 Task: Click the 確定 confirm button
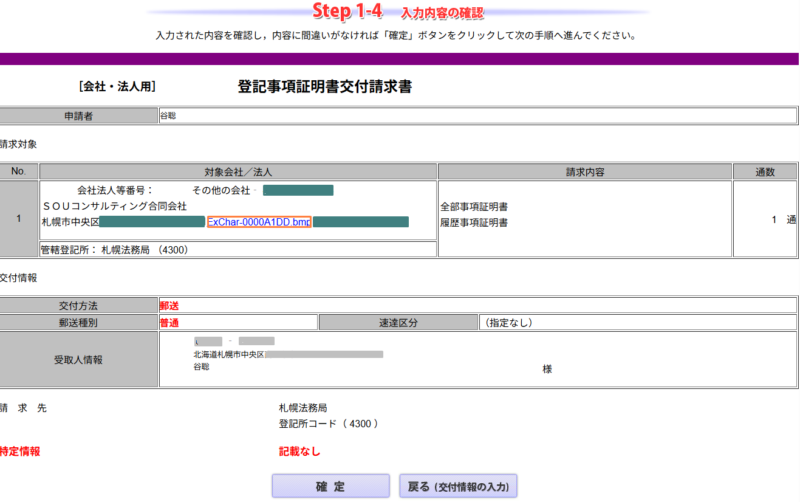330,487
